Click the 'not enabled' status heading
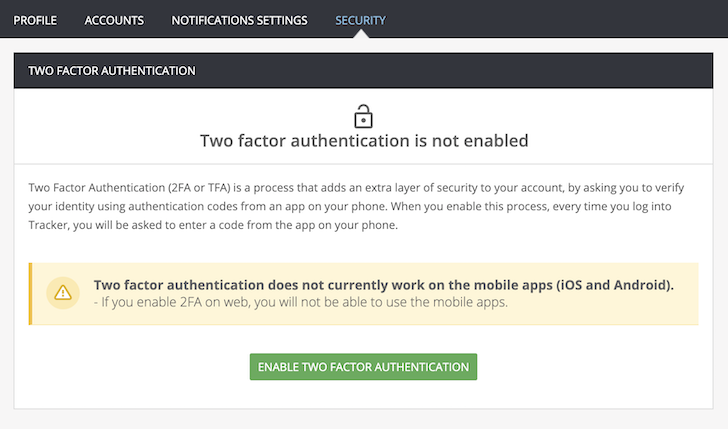 (x=364, y=141)
